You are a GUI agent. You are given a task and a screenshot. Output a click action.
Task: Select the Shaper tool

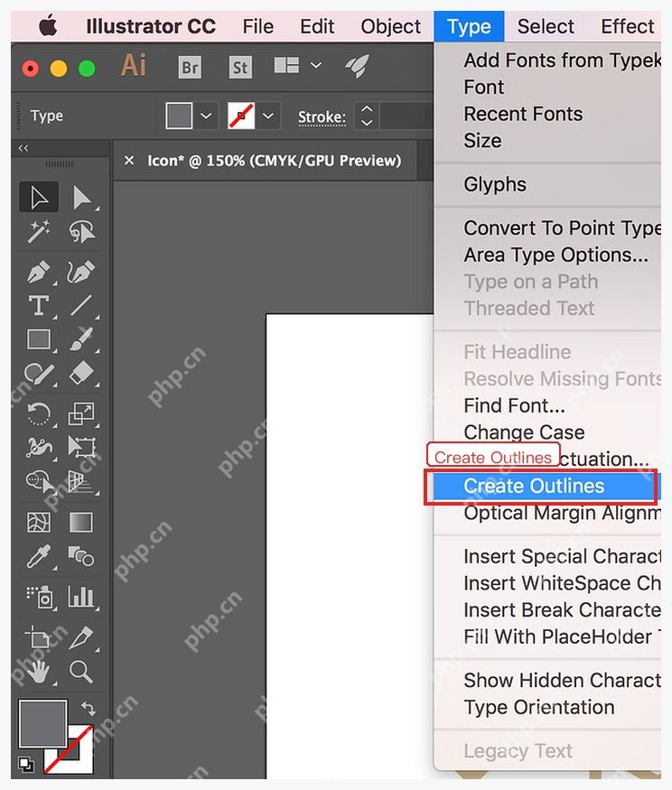click(39, 375)
